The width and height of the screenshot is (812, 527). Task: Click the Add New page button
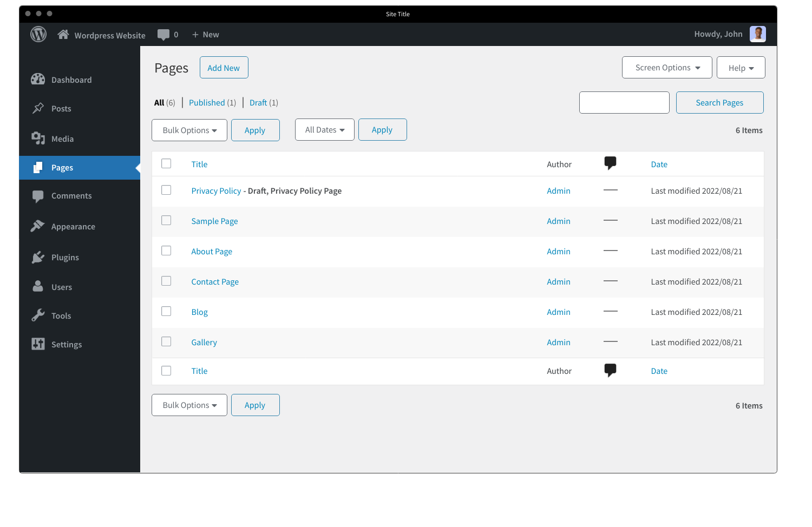point(224,67)
